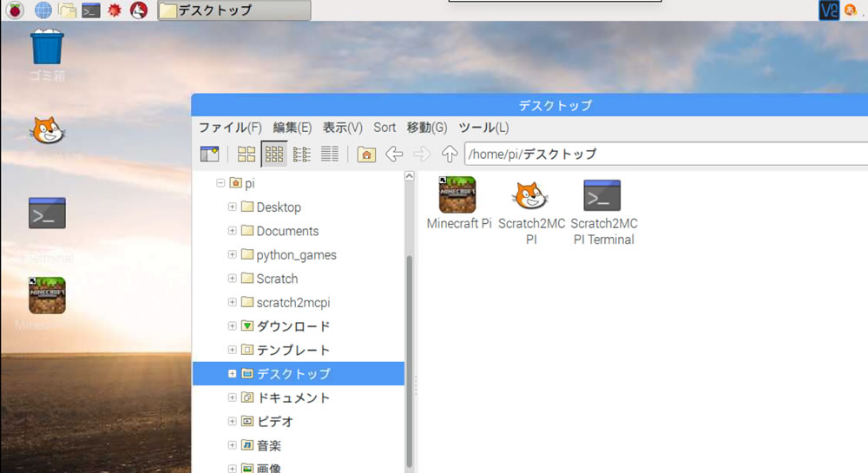Expand the ビデオ folder node
This screenshot has width=868, height=473.
click(x=232, y=421)
